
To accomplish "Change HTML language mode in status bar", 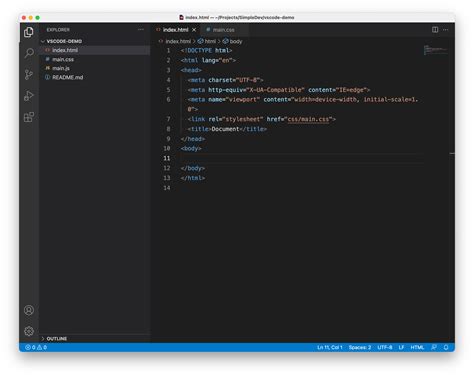I will (417, 347).
